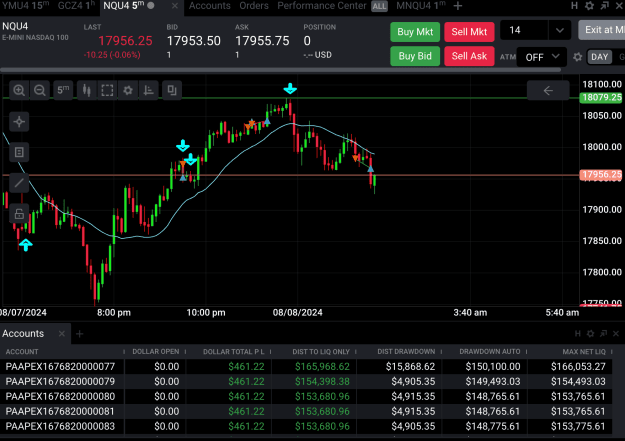The image size is (625, 441).
Task: Click the Sell Ask button
Action: click(469, 56)
